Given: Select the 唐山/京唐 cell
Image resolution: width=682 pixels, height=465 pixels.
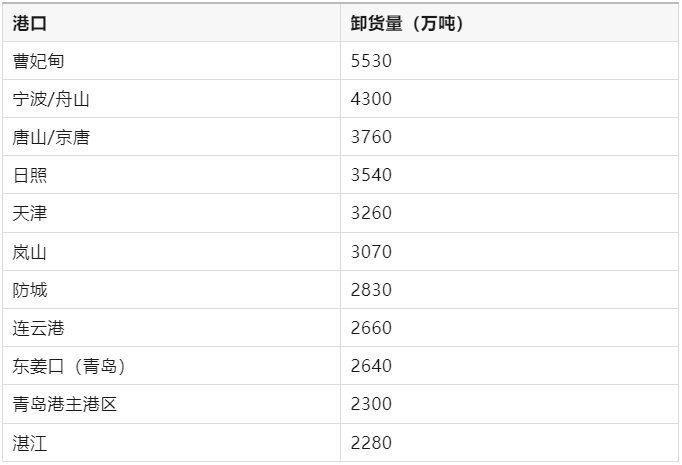Looking at the screenshot, I should tap(171, 137).
